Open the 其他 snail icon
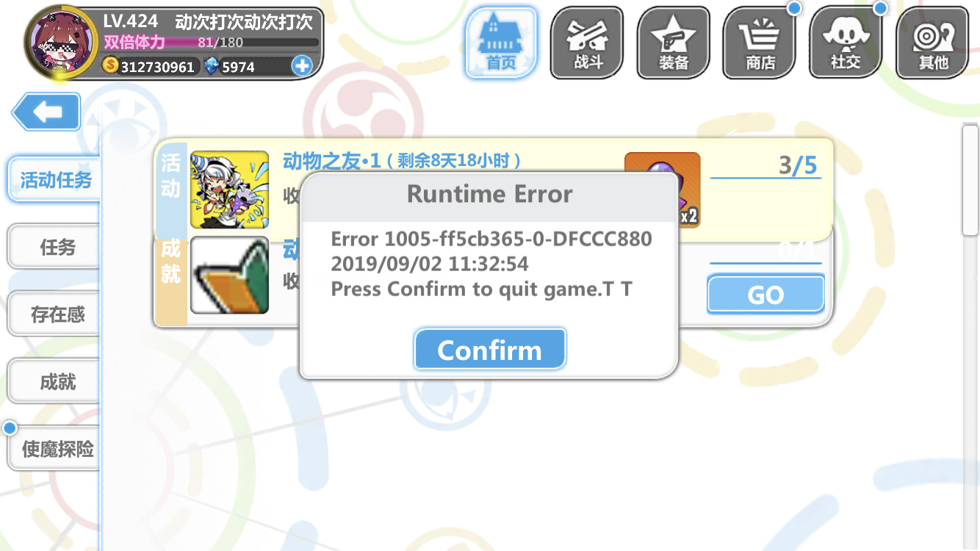The image size is (980, 551). 932,43
